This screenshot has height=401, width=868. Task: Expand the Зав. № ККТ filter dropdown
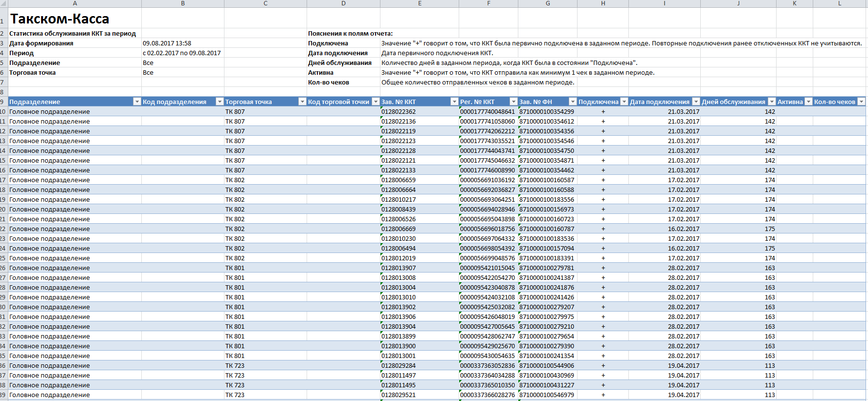point(454,102)
